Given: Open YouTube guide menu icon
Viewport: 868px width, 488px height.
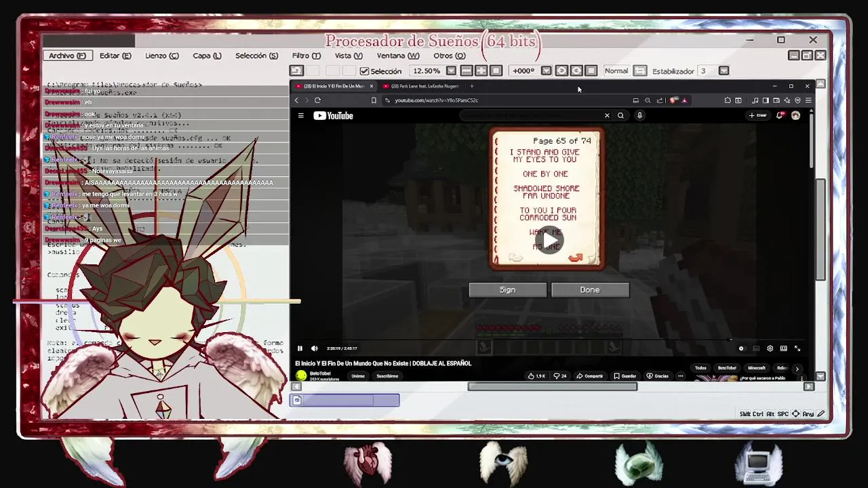Looking at the screenshot, I should [x=301, y=116].
